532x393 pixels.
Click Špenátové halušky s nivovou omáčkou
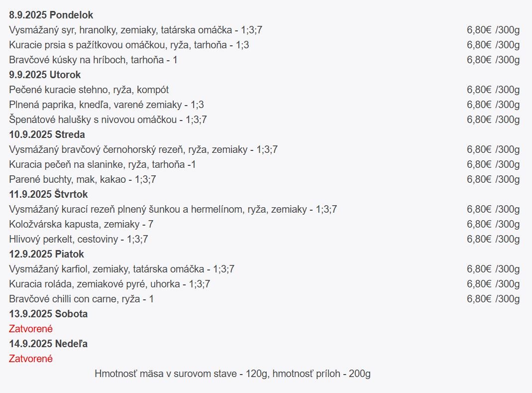(108, 120)
